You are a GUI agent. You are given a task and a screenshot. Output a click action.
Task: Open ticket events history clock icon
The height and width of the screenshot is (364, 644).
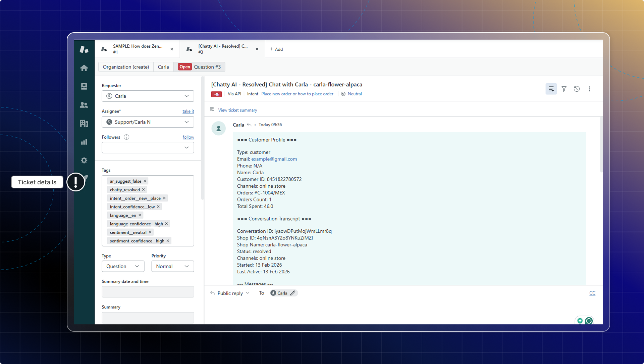coord(577,89)
